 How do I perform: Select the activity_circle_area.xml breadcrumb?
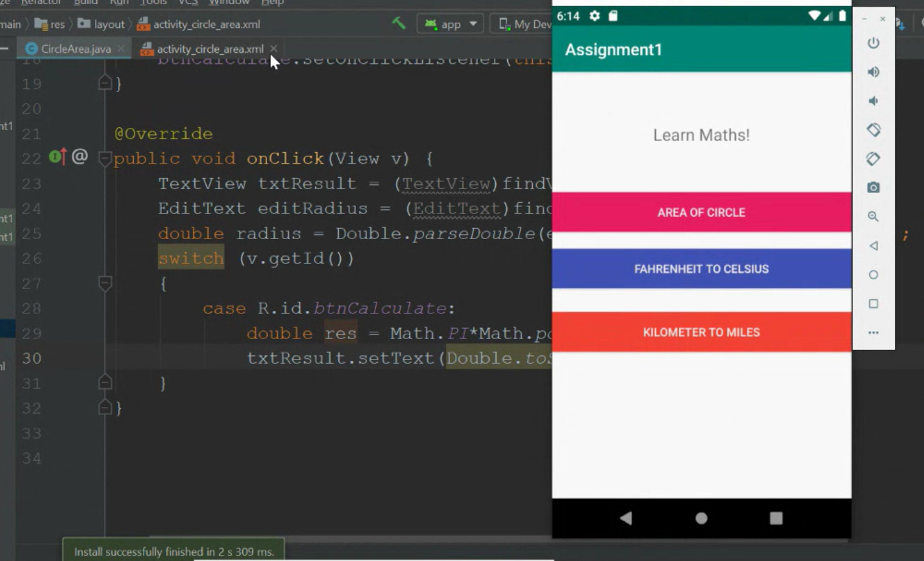click(199, 24)
